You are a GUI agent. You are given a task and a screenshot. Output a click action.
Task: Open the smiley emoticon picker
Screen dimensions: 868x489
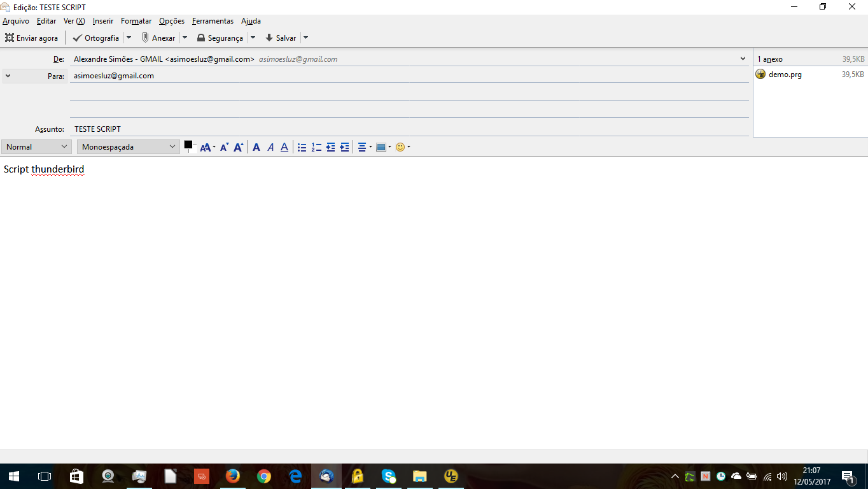point(402,147)
